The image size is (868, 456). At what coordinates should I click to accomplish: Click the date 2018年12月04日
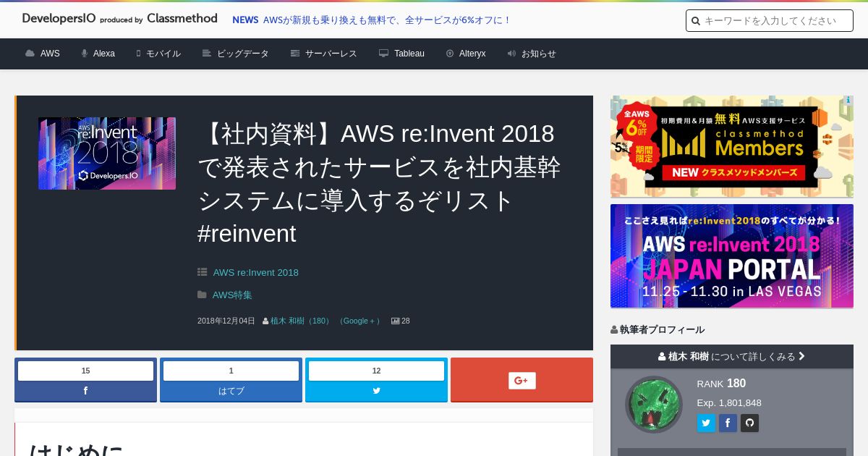(226, 321)
